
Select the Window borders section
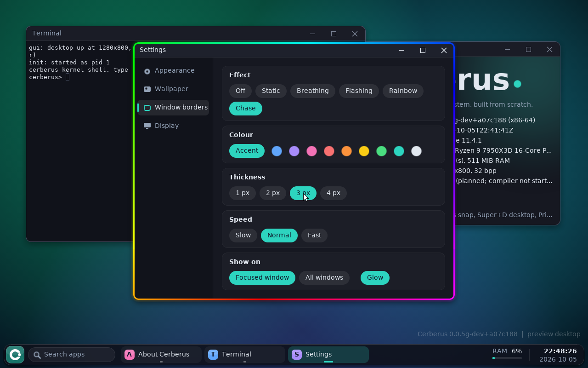pyautogui.click(x=173, y=107)
